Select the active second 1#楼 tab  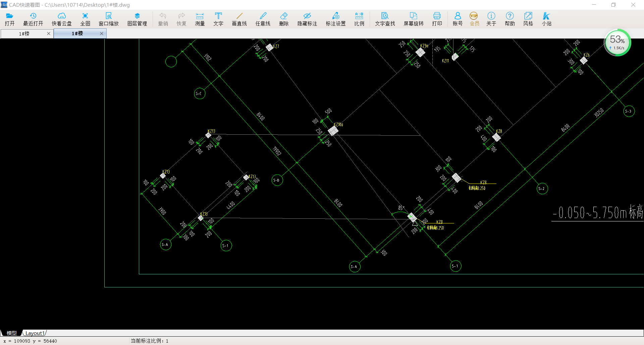77,33
